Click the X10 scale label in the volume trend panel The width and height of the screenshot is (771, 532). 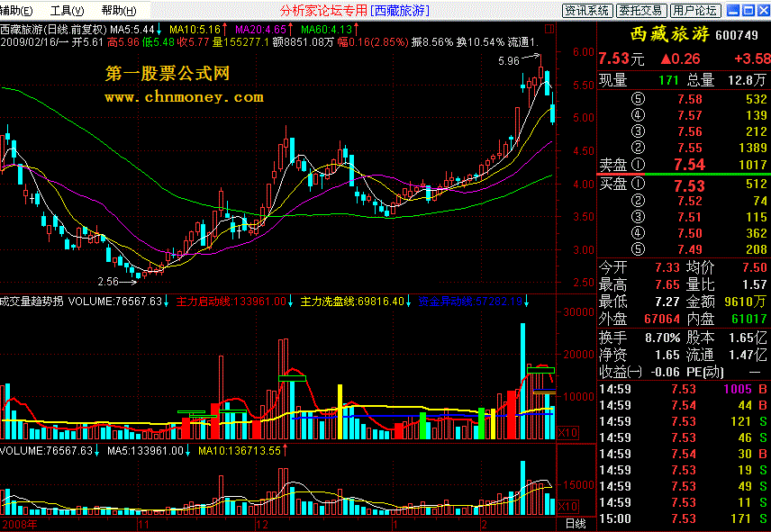tap(568, 433)
